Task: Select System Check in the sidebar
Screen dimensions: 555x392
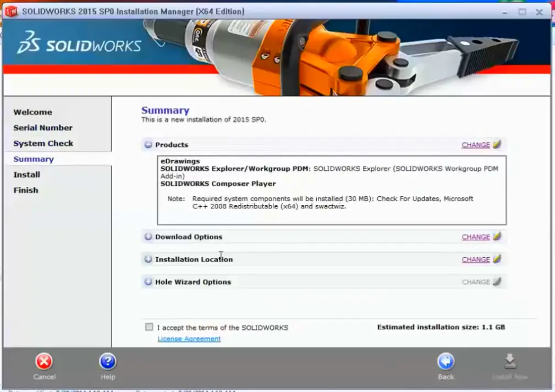Action: 43,143
